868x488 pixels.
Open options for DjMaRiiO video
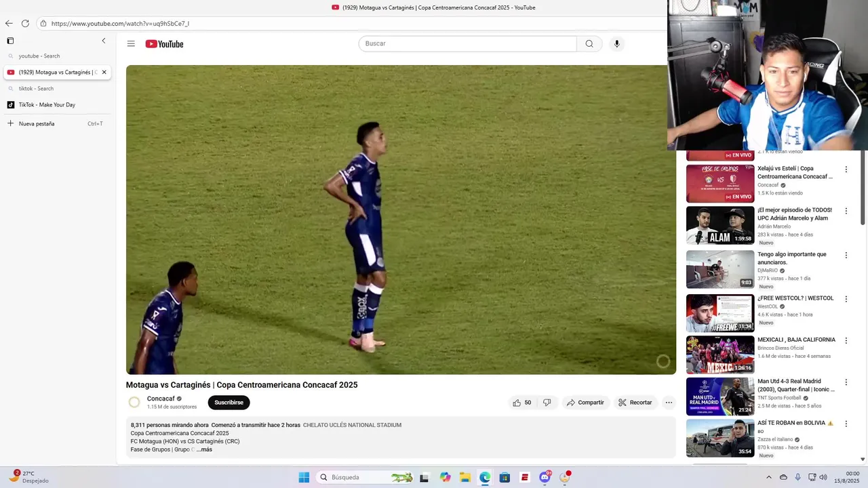click(846, 255)
